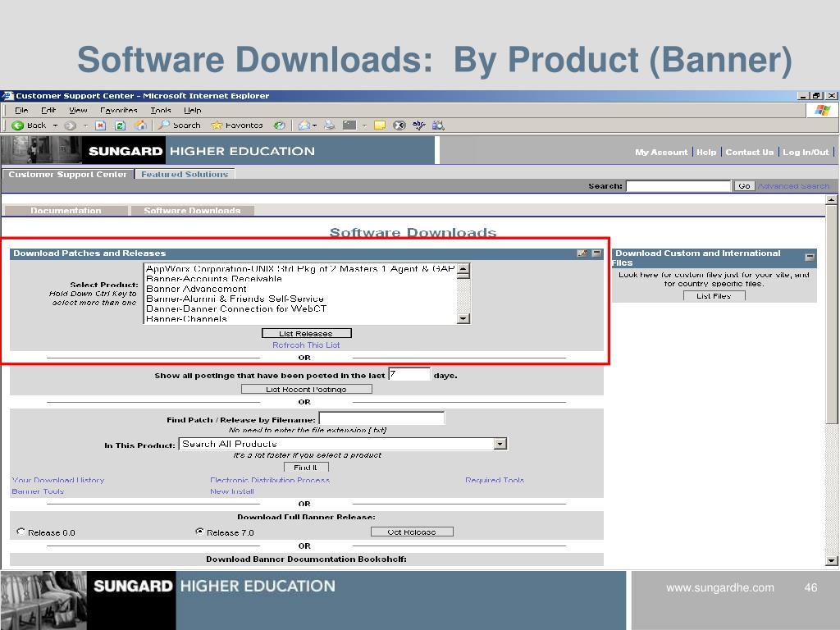Click the Back arrow icon
The width and height of the screenshot is (840, 630).
click(x=18, y=126)
